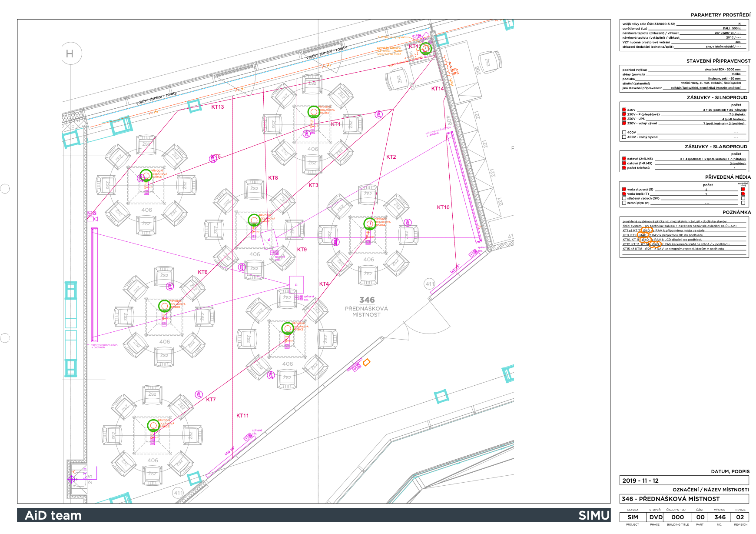Click the KT13 cable route label
This screenshot has width=756, height=534.
coord(218,107)
